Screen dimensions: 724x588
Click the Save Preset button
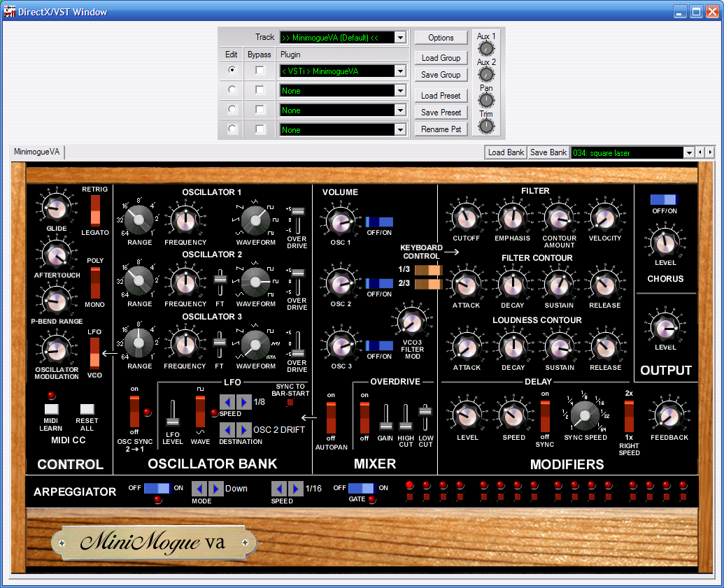click(x=441, y=113)
